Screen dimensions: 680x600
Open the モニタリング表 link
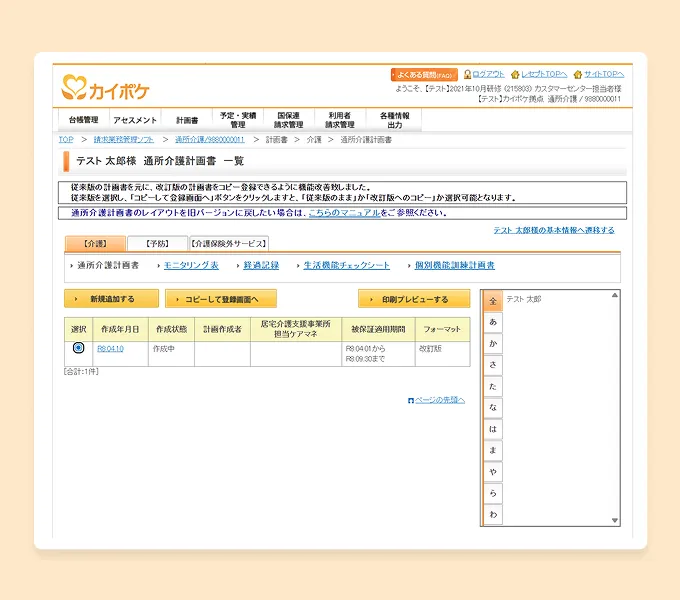[191, 265]
